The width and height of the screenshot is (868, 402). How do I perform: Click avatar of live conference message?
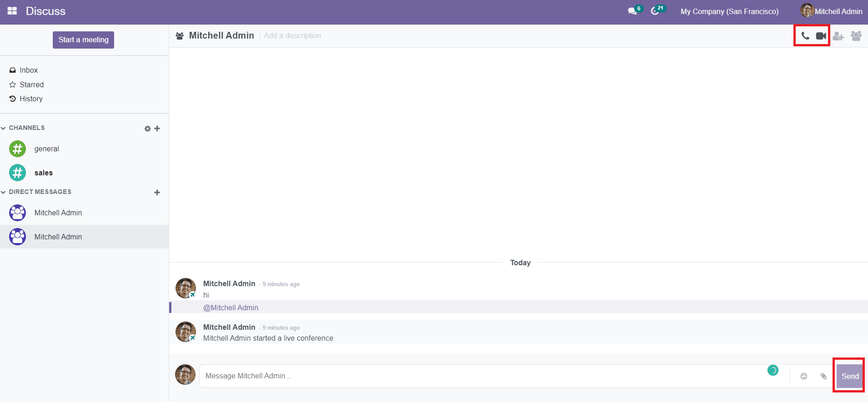186,332
